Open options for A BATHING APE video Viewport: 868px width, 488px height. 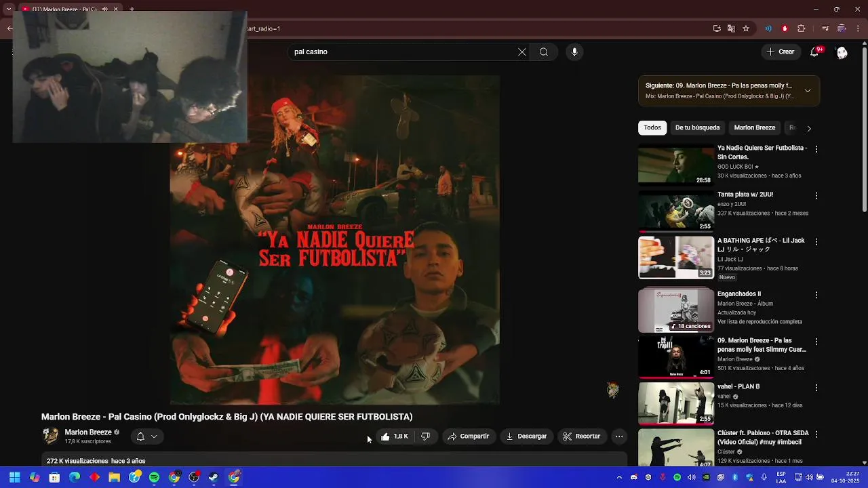pyautogui.click(x=816, y=242)
